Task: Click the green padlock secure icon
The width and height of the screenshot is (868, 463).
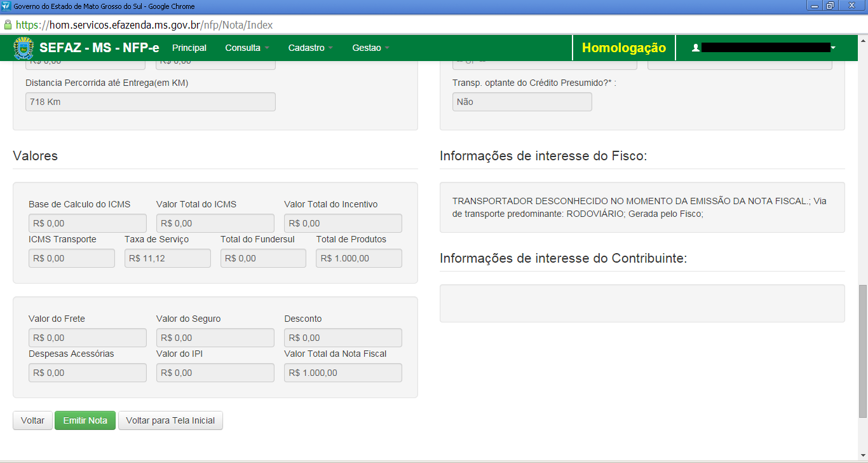Action: (8, 25)
